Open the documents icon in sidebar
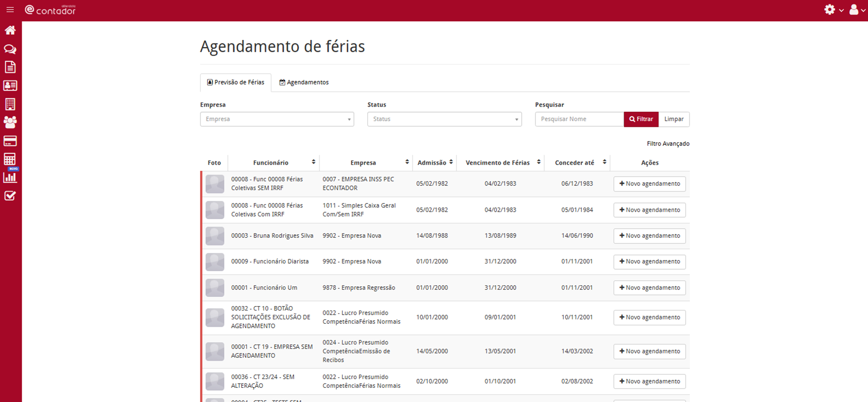868x402 pixels. (10, 67)
